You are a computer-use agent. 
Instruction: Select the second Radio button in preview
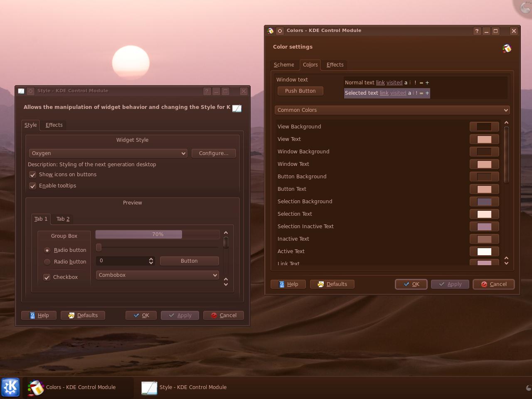[47, 262]
